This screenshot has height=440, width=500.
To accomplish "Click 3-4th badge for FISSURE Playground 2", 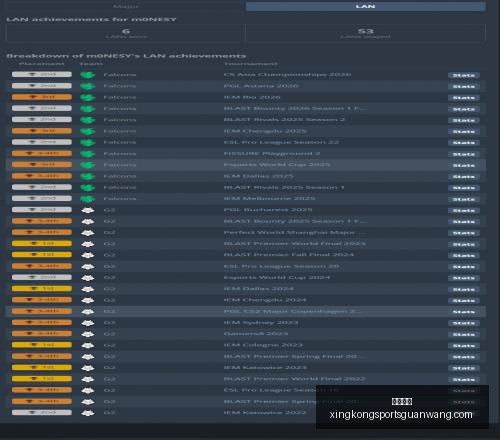I will click(42, 153).
